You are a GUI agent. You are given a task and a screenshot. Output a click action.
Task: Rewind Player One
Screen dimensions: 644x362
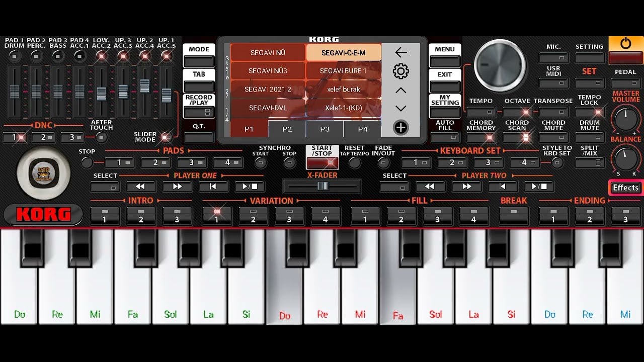(140, 187)
